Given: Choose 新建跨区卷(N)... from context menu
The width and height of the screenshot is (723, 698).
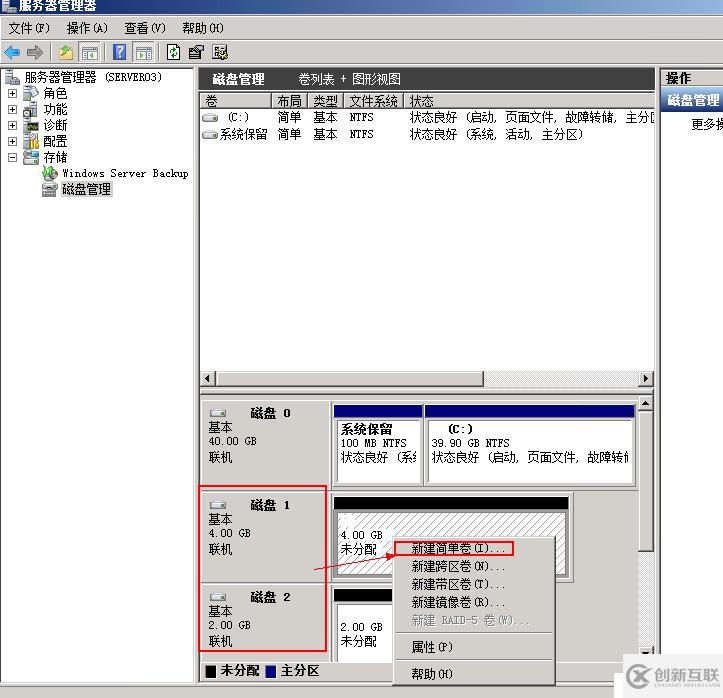Looking at the screenshot, I should pyautogui.click(x=474, y=566).
